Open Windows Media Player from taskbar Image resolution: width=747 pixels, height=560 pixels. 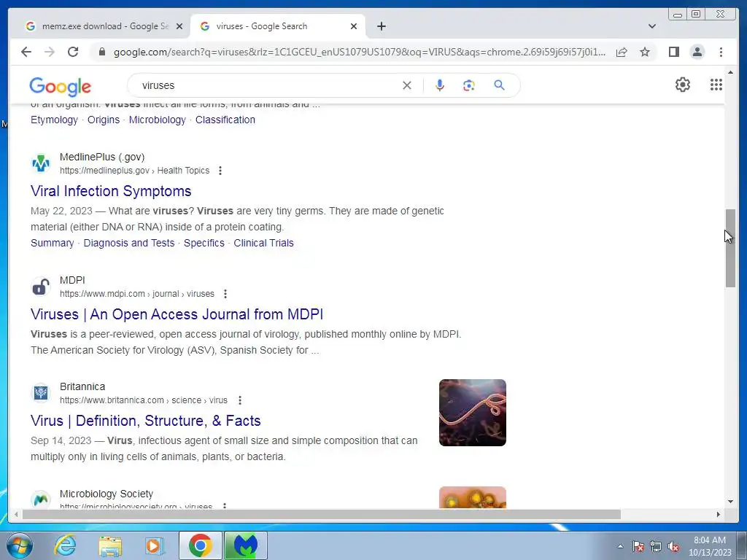click(154, 545)
